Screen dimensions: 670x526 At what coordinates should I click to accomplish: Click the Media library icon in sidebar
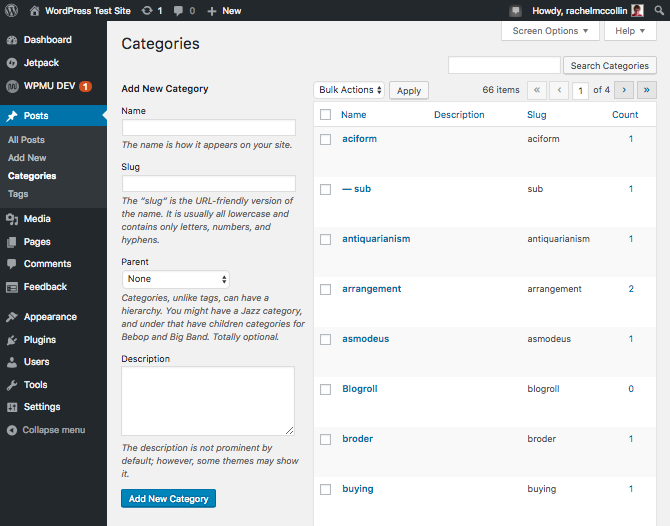point(12,219)
